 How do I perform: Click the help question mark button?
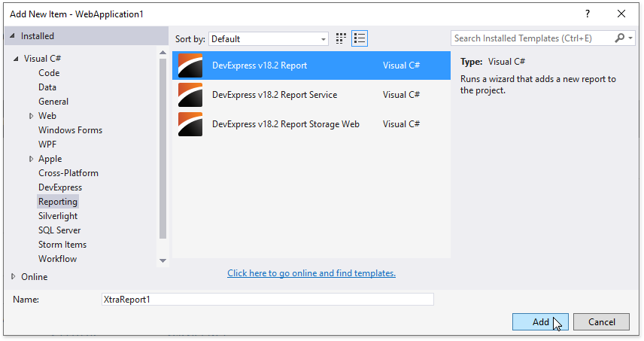coord(588,14)
